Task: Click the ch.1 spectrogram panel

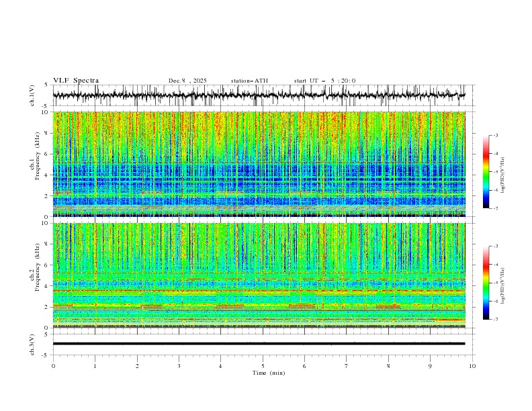Action: (x=259, y=164)
